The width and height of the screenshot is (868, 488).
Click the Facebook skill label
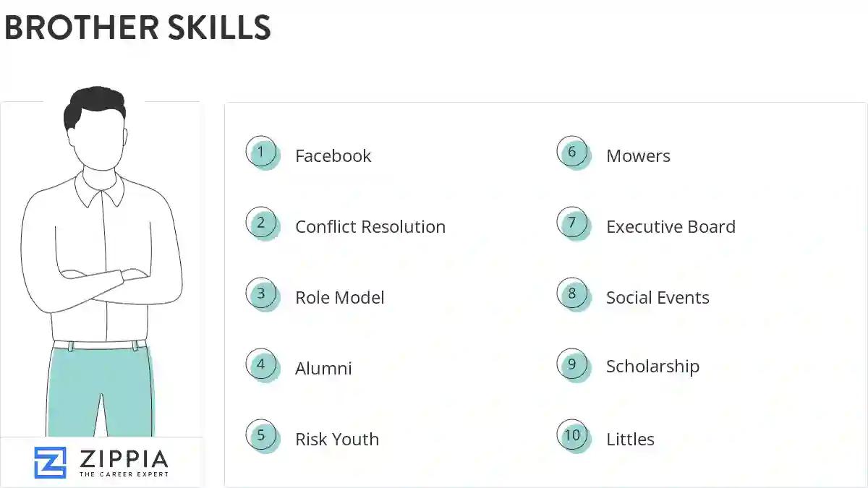(333, 156)
